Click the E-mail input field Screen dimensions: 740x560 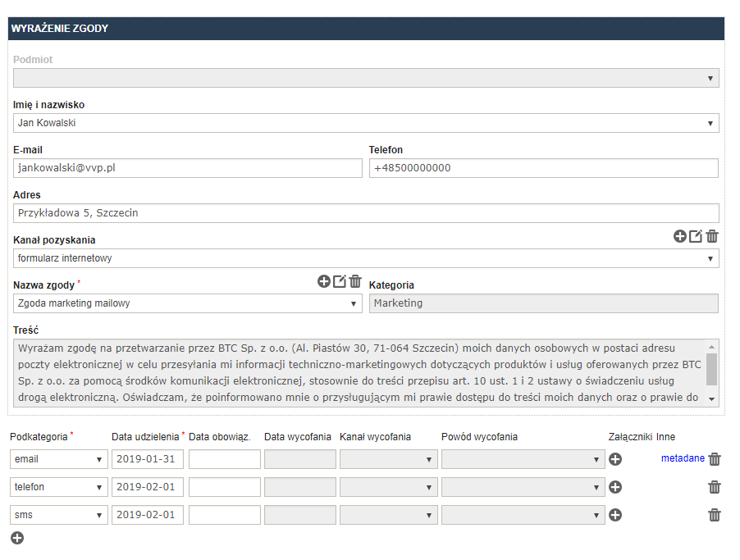(x=188, y=168)
